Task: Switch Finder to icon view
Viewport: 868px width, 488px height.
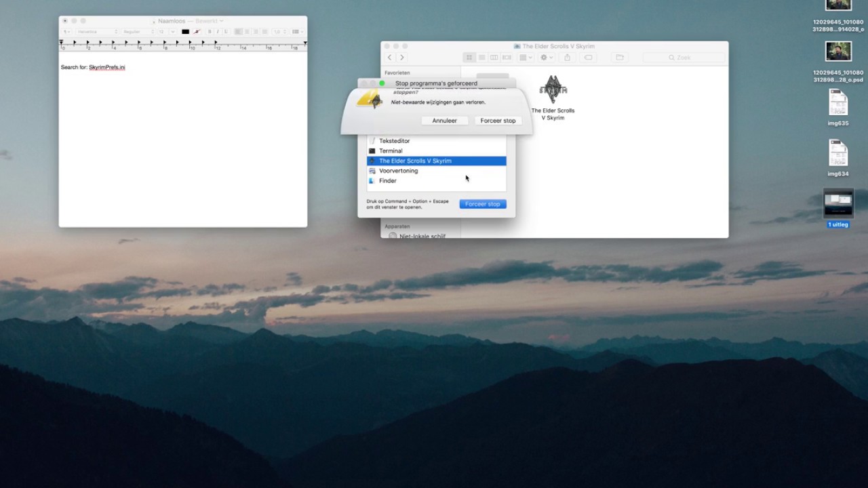Action: (469, 58)
